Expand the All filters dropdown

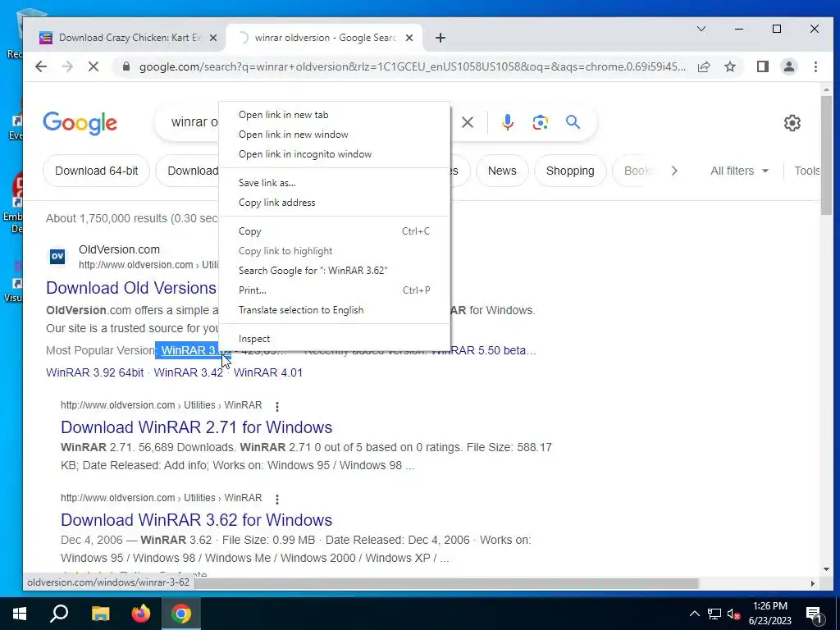coord(739,171)
